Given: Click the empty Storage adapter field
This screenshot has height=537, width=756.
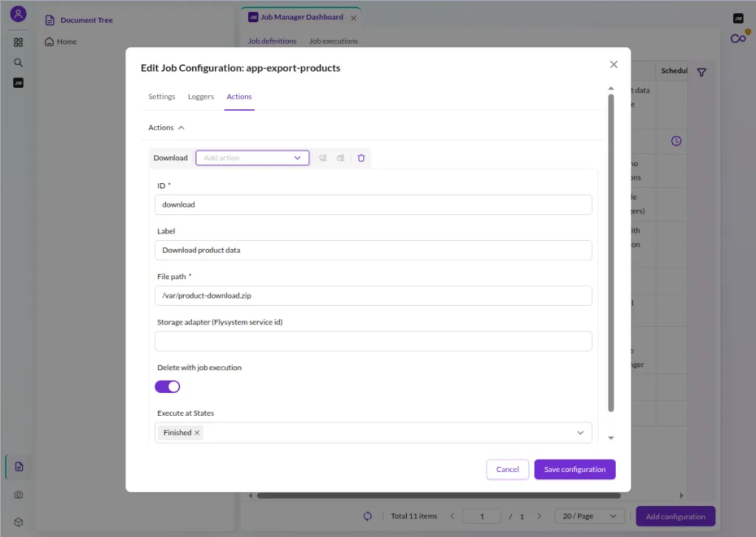Looking at the screenshot, I should click(x=373, y=341).
